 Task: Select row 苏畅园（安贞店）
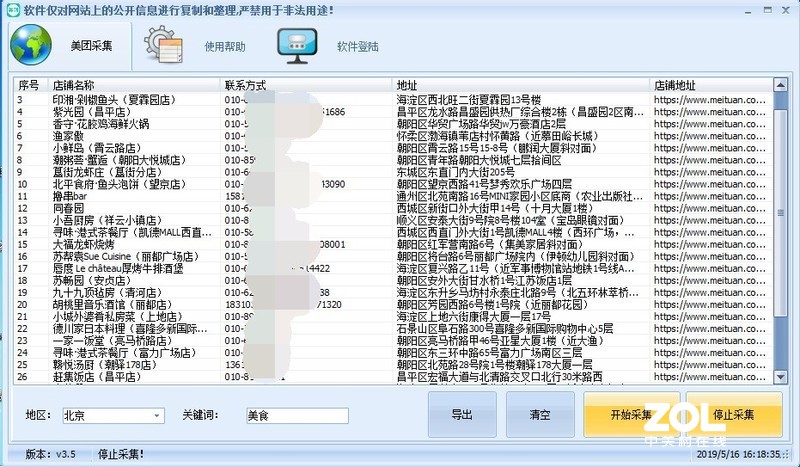tap(393, 281)
